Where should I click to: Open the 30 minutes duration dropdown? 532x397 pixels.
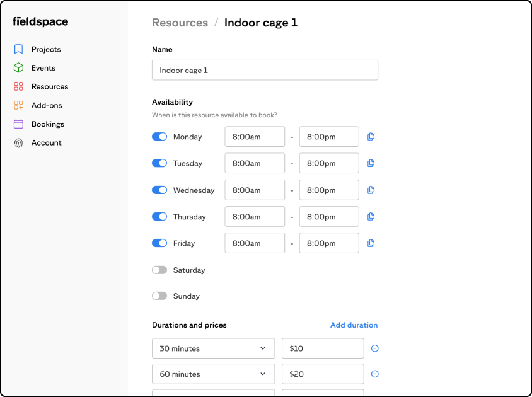pyautogui.click(x=213, y=348)
